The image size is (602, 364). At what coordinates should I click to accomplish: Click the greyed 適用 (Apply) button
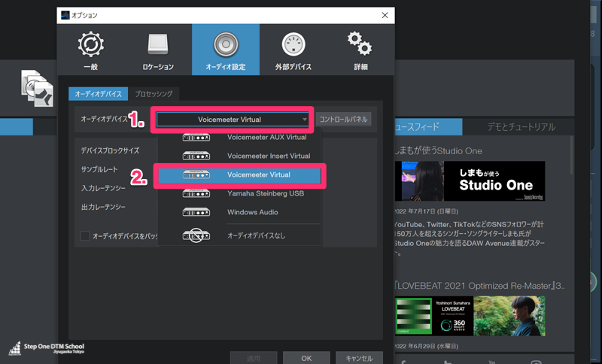coord(254,358)
